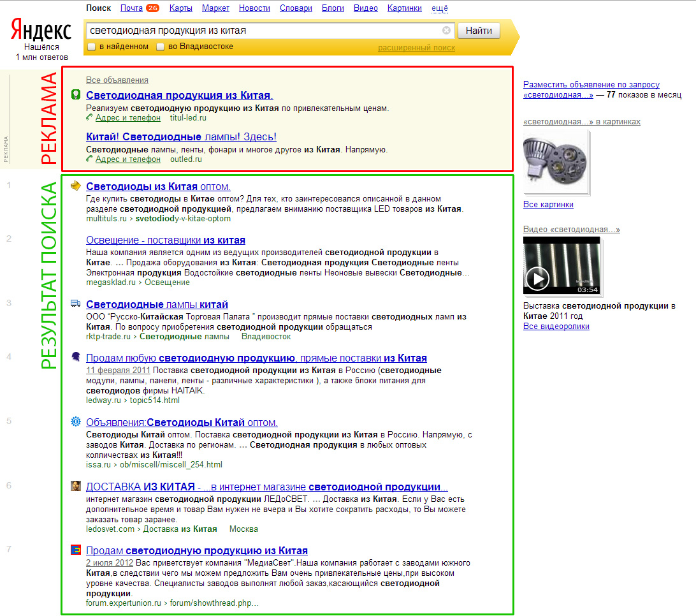
Task: Open 'Объявления:Светодиоды Китай оптом.' result
Action: 182,422
